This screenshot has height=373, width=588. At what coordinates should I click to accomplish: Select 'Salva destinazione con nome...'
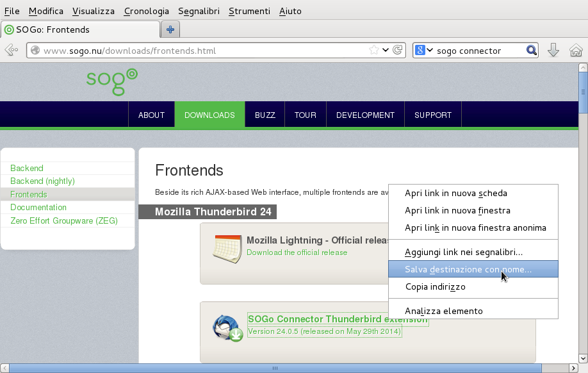tap(468, 269)
